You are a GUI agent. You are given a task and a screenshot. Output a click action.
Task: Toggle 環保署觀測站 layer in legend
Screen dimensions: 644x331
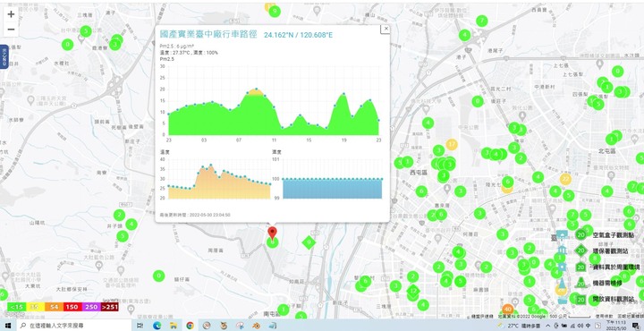point(601,250)
